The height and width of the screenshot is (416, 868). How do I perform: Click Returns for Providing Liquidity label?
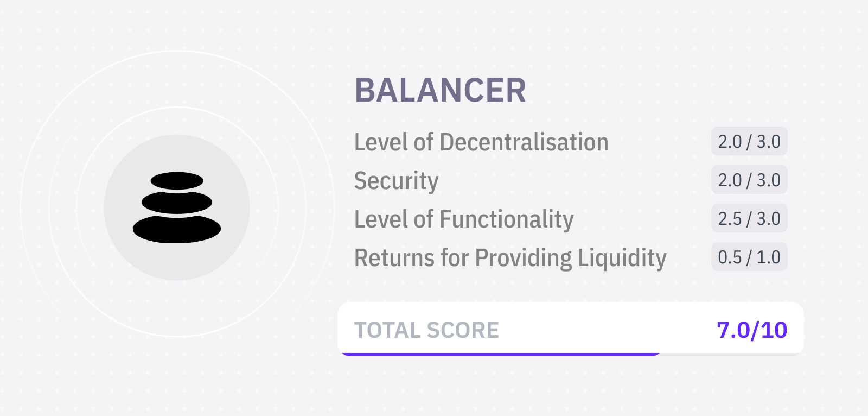pos(510,258)
